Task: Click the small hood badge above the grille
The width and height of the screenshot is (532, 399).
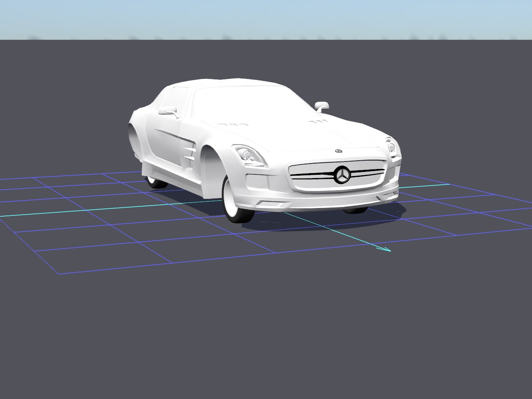Action: pos(339,151)
